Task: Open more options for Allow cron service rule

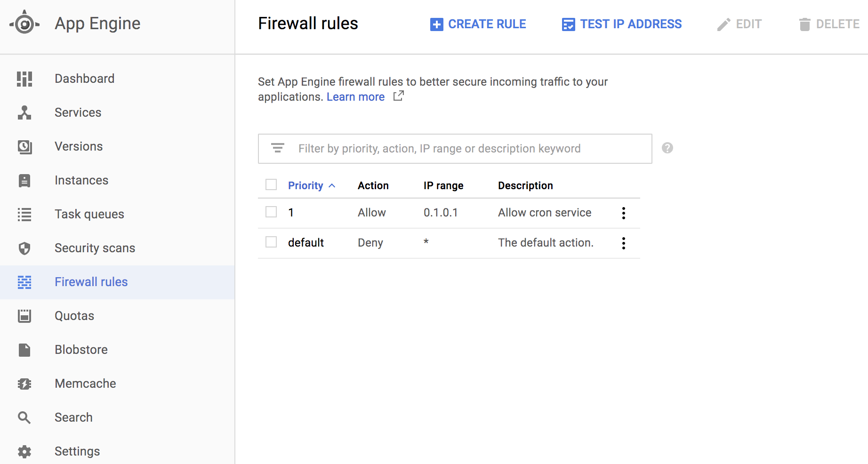Action: 623,213
